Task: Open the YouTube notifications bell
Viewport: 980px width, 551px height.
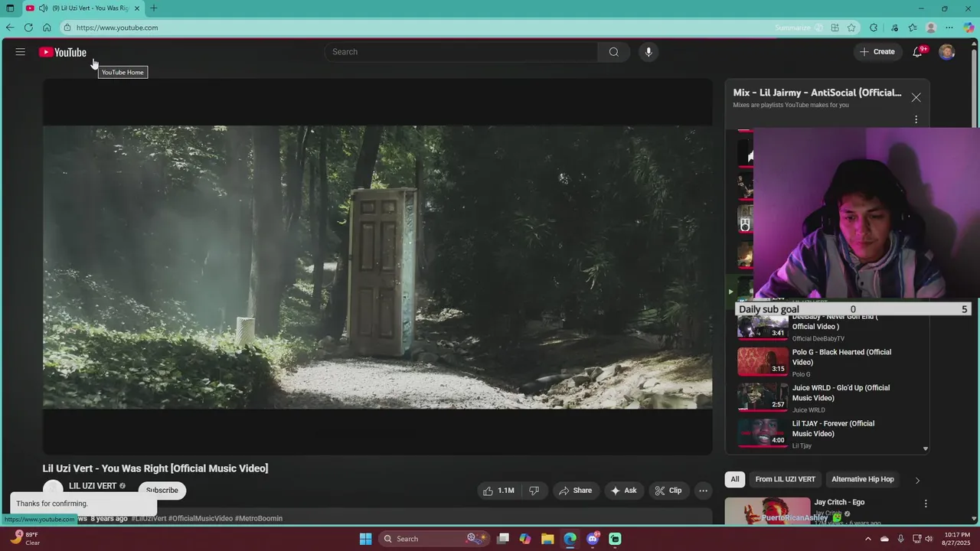Action: tap(917, 52)
